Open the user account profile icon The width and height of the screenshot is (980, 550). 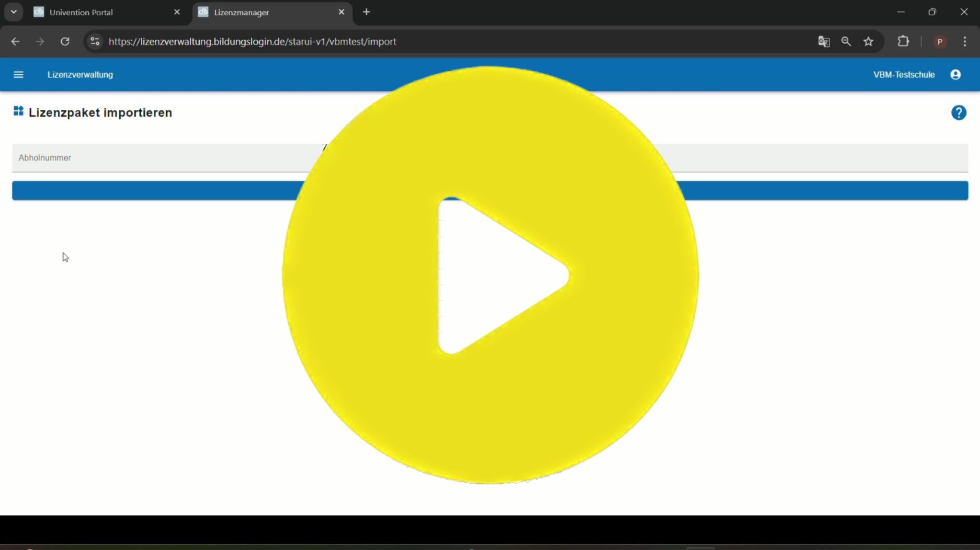(x=955, y=75)
